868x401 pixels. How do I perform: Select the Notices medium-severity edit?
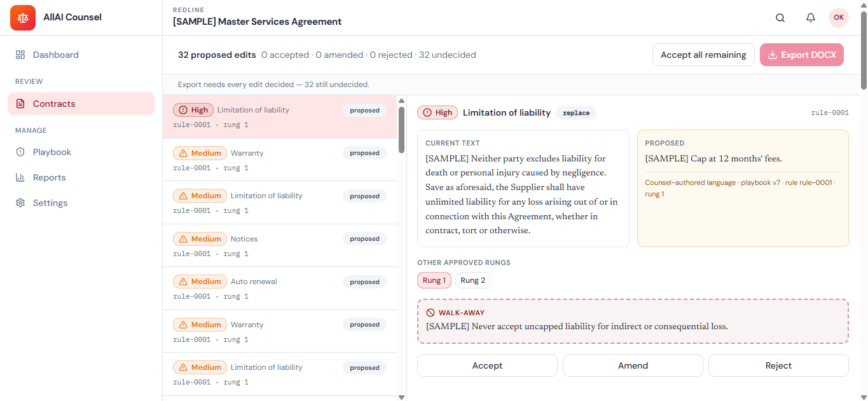click(x=280, y=245)
